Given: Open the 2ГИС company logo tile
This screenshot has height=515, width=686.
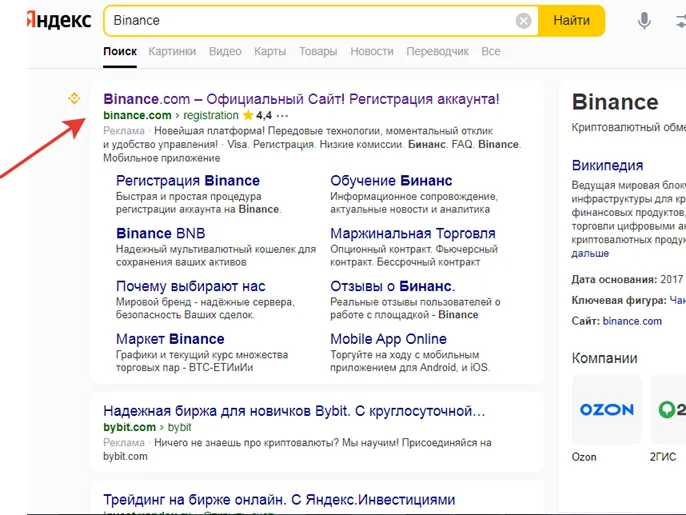Looking at the screenshot, I should coord(668,410).
